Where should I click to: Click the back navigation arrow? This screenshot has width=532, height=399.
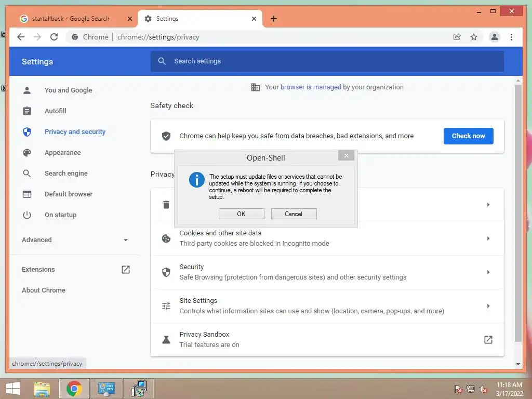tap(21, 37)
